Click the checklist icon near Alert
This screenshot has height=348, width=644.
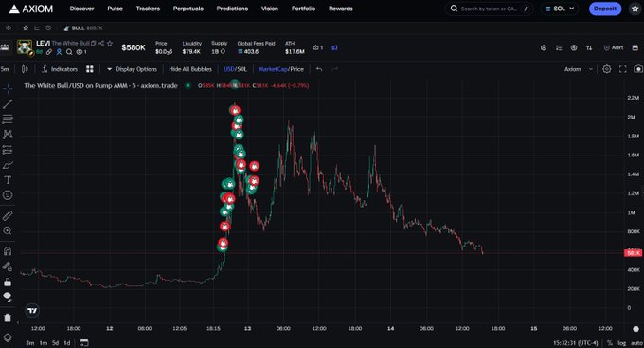click(559, 47)
